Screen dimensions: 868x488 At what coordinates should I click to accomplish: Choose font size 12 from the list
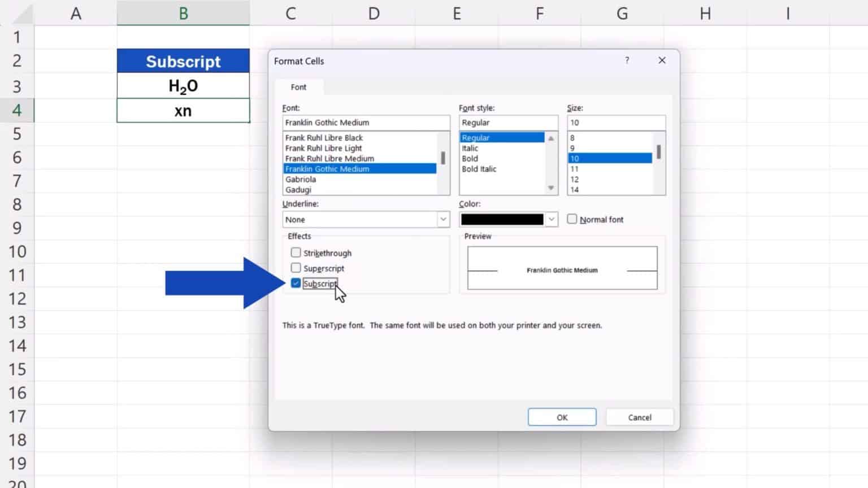(574, 179)
